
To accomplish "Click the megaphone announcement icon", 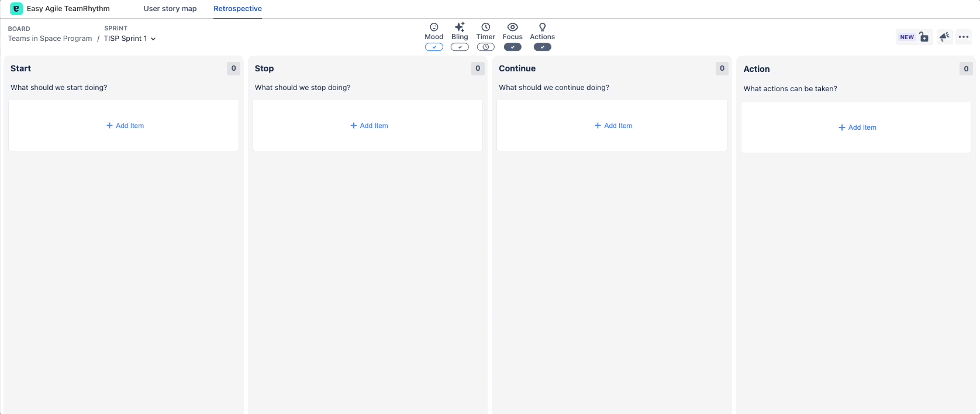I will click(944, 37).
